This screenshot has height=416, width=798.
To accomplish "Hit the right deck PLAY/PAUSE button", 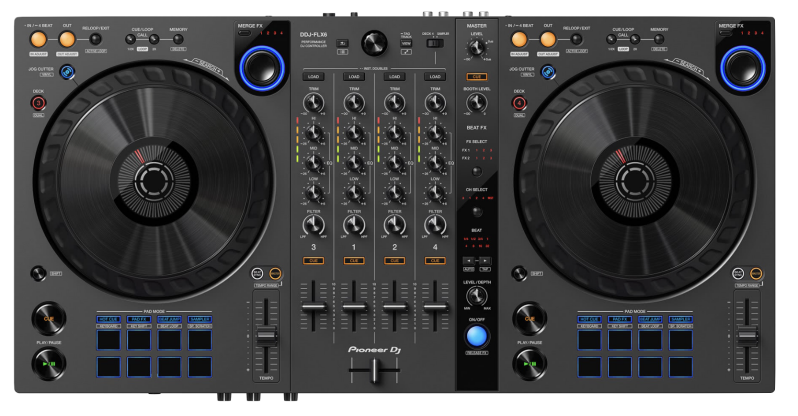I will (530, 364).
